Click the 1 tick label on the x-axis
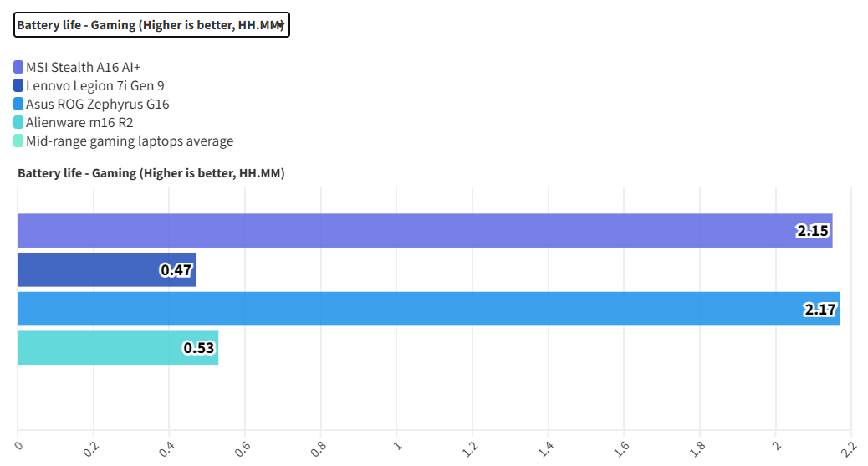This screenshot has height=466, width=868. pos(394,448)
